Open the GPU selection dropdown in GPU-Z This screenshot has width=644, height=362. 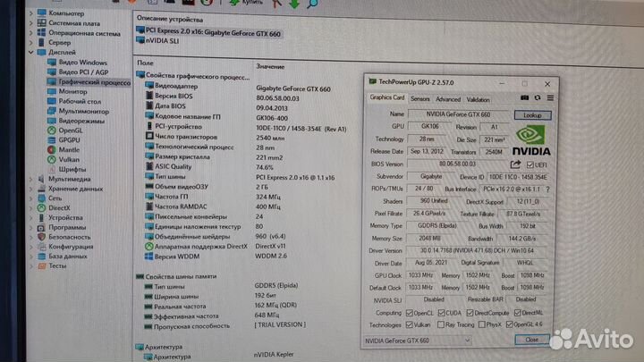(418, 341)
